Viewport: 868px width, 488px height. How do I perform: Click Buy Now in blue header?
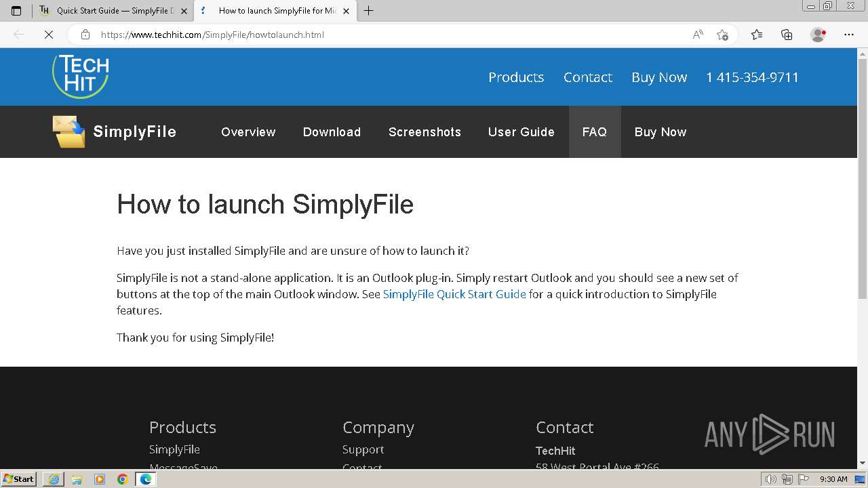pos(659,77)
